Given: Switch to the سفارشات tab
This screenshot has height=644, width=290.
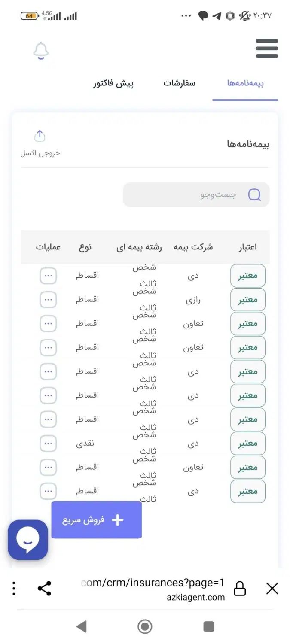Looking at the screenshot, I should click(x=179, y=83).
